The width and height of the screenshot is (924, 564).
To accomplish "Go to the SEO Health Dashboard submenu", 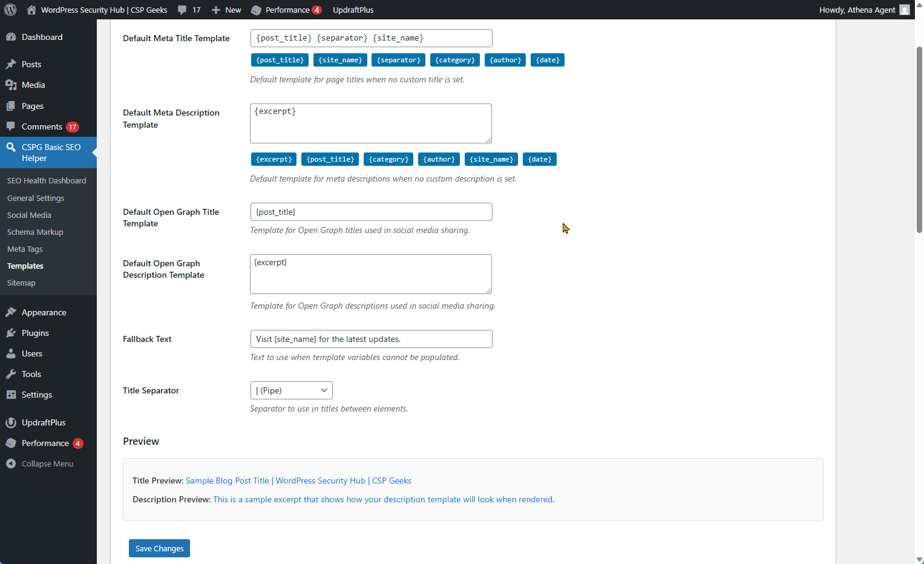I will pyautogui.click(x=47, y=180).
